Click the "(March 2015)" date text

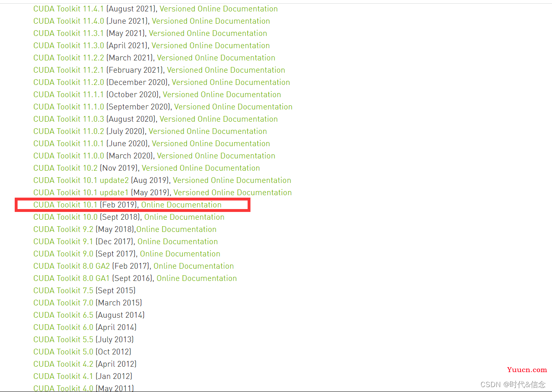(x=119, y=303)
